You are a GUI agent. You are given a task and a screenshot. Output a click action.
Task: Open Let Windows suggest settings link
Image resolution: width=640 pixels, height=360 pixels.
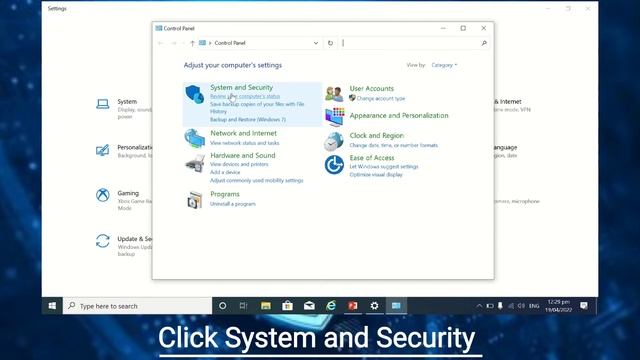[384, 167]
